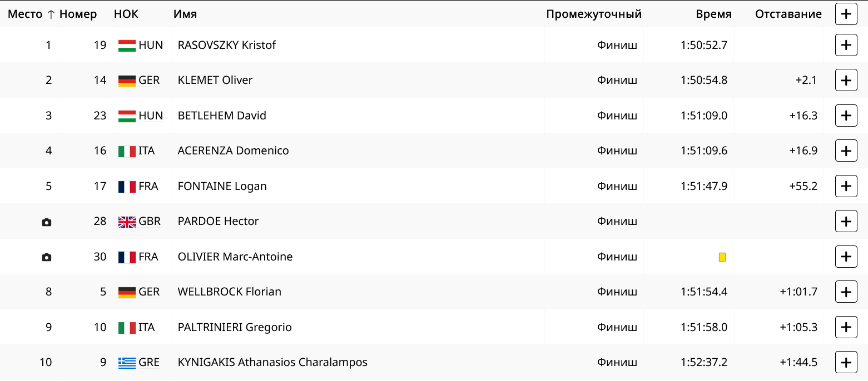The width and height of the screenshot is (868, 381).
Task: Click the Время column header
Action: 713,14
